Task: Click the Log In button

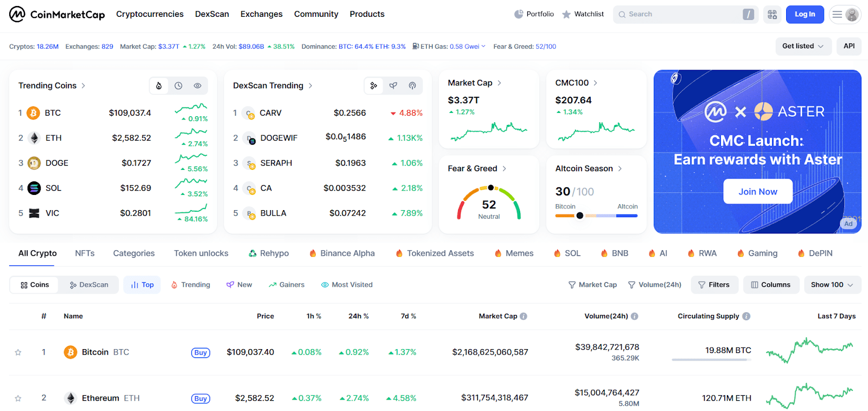Action: (805, 15)
